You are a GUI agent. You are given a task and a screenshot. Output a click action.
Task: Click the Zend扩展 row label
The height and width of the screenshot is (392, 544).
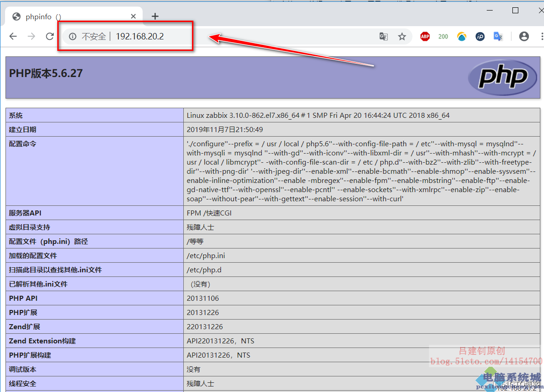click(24, 327)
